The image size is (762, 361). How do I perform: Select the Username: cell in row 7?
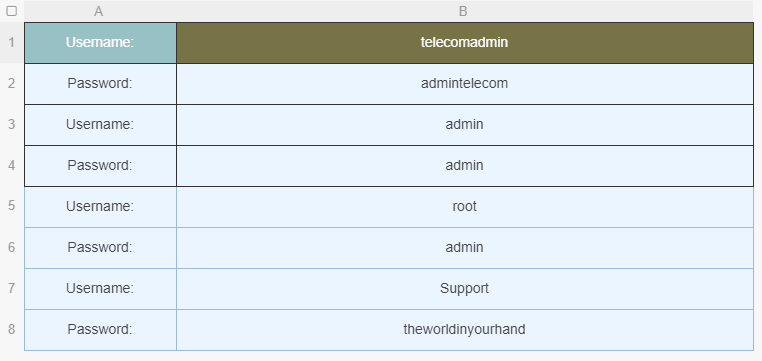[100, 289]
